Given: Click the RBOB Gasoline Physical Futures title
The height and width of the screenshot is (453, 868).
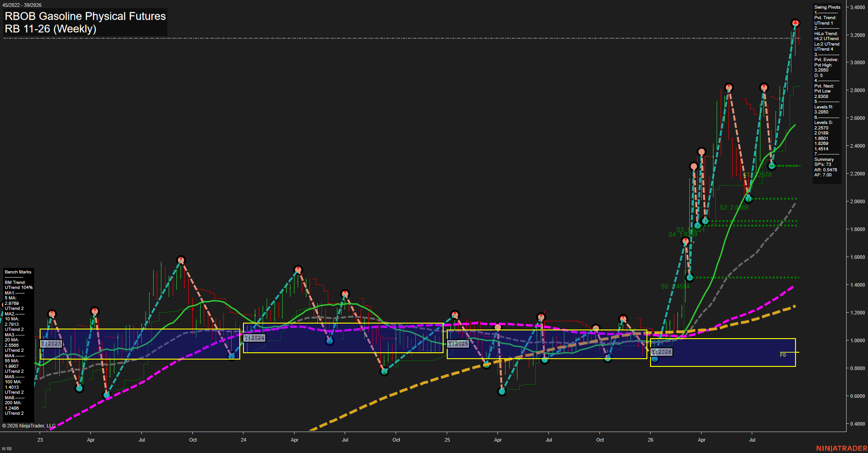Looking at the screenshot, I should pos(85,16).
